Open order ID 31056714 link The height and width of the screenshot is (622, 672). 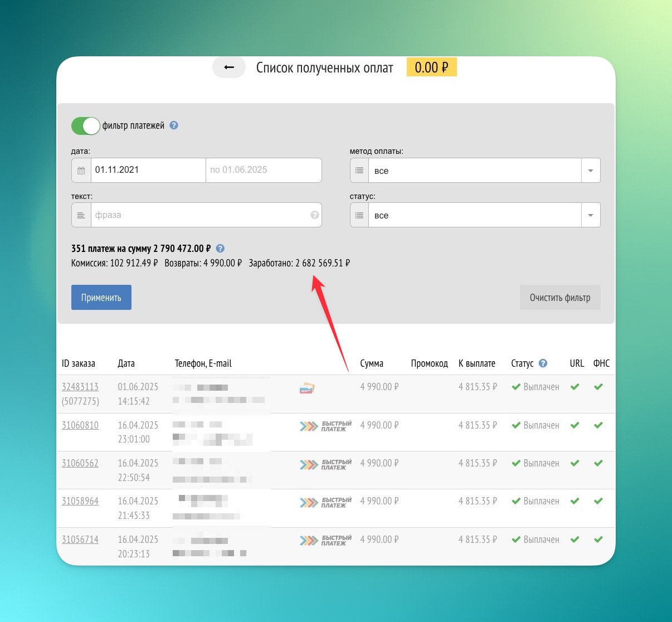click(80, 540)
